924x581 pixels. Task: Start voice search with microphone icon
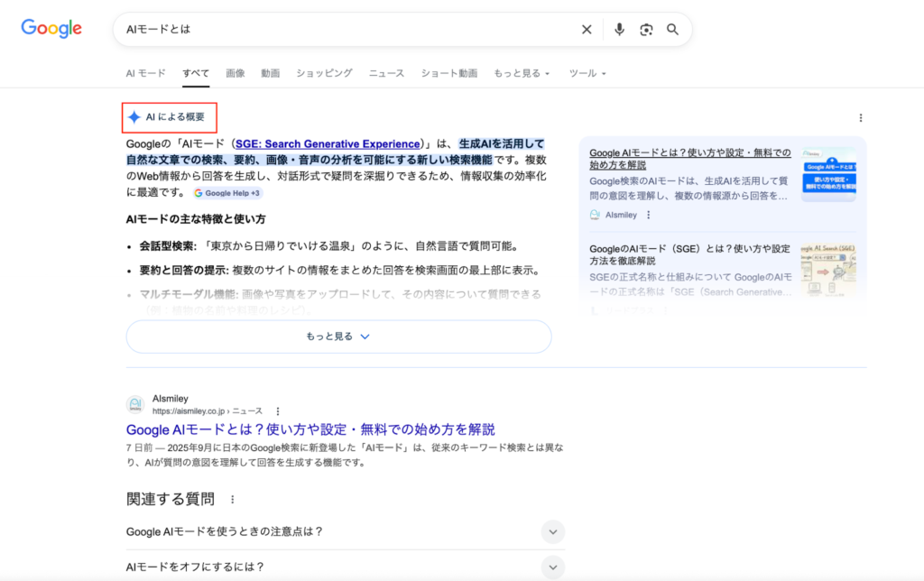tap(619, 30)
